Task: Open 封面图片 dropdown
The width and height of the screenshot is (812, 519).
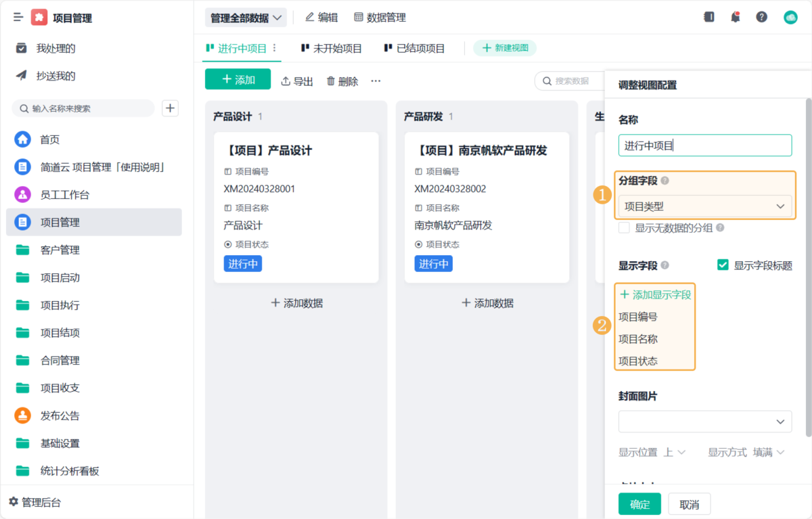Action: point(705,421)
